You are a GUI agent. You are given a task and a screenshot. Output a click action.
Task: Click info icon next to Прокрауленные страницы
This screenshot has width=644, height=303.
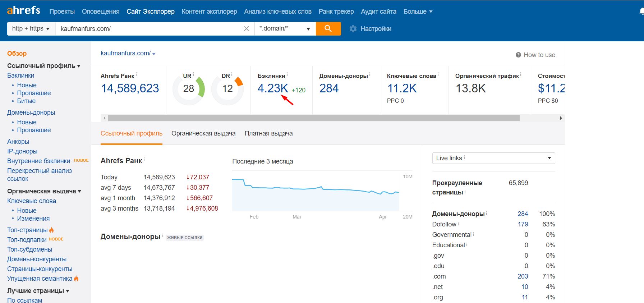(465, 192)
